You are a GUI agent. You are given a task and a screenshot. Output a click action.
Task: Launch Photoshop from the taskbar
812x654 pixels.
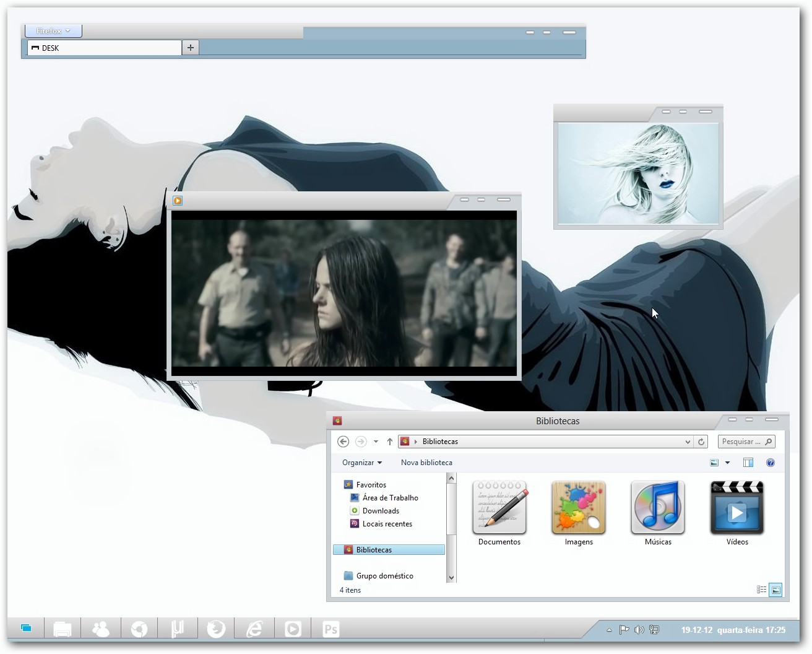tap(331, 629)
